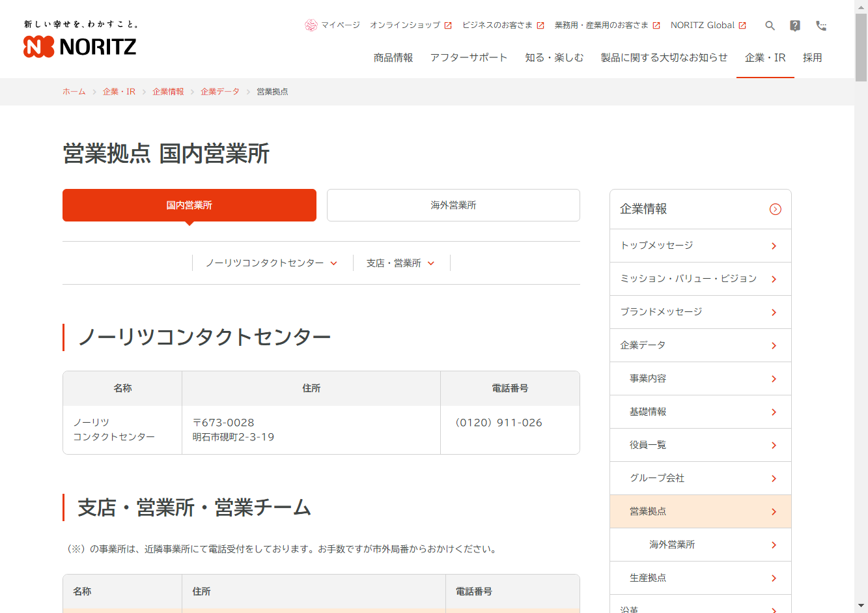Open the 企業データ sidebar item
The image size is (868, 613).
700,345
